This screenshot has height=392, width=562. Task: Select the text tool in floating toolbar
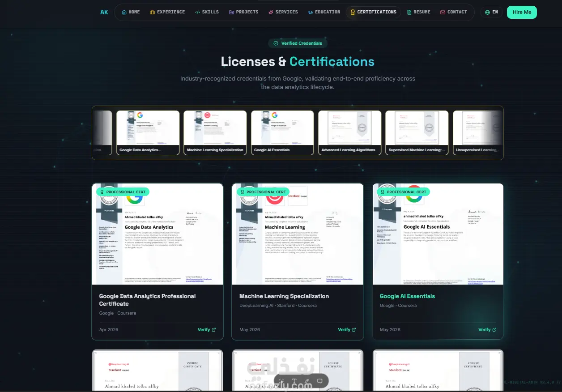(294, 381)
